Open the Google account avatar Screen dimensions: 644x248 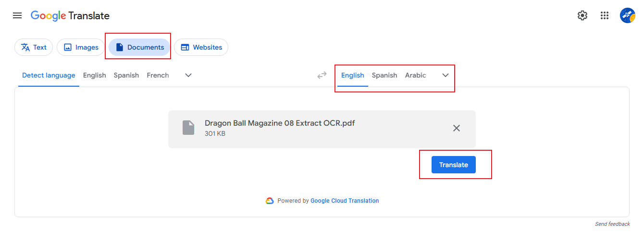(x=628, y=15)
